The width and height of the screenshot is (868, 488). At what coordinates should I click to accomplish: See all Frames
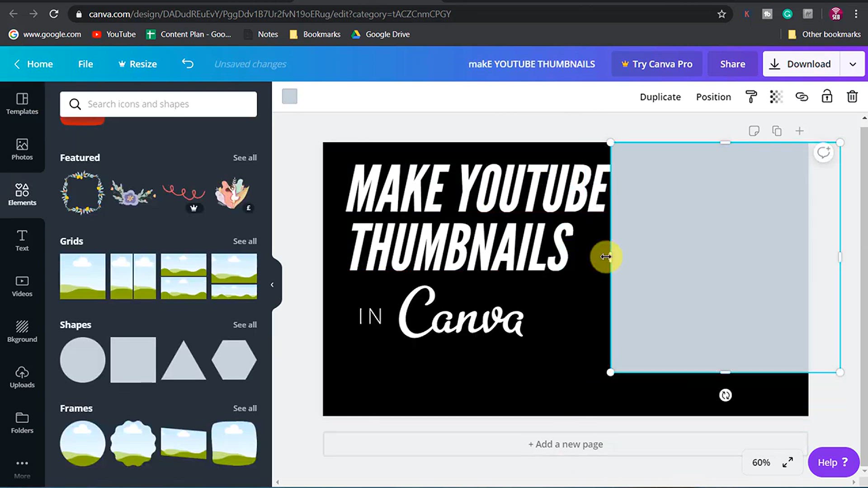coord(245,408)
